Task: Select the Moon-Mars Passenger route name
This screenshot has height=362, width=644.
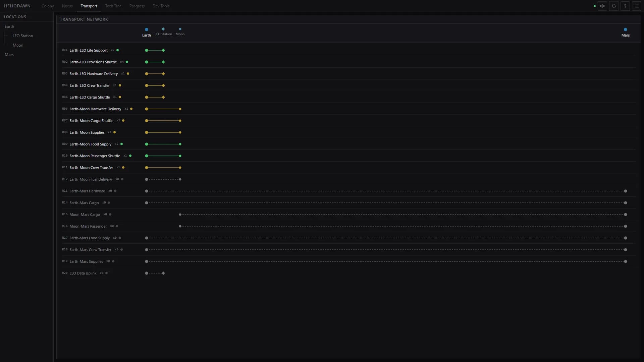Action: pos(88,226)
